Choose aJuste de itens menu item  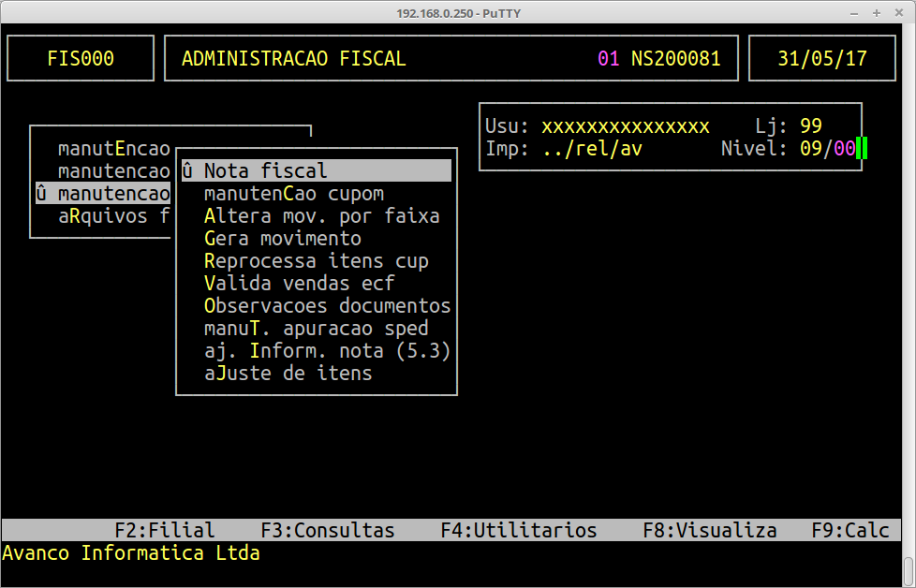[x=288, y=374]
